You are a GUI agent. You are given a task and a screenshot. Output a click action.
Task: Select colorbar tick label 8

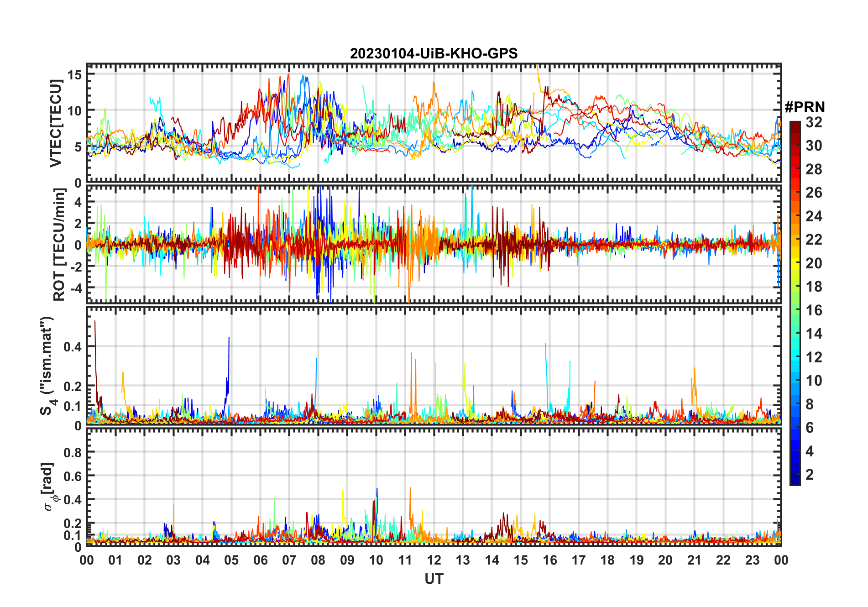click(810, 404)
